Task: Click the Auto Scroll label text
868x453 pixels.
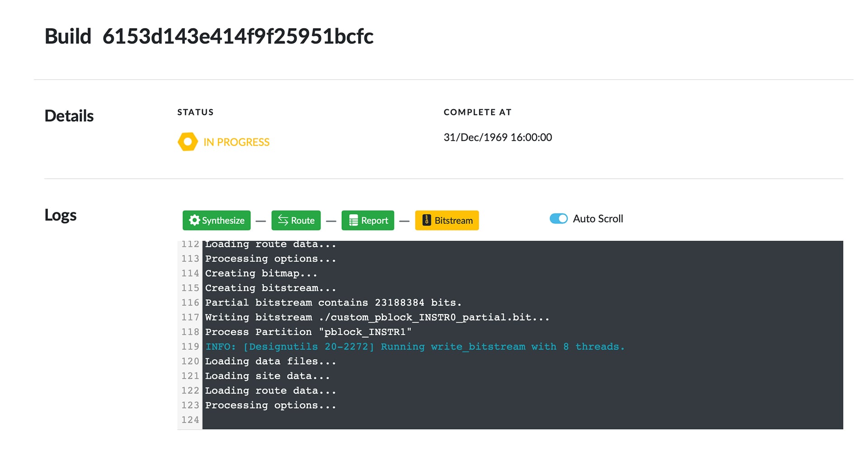Action: 598,219
